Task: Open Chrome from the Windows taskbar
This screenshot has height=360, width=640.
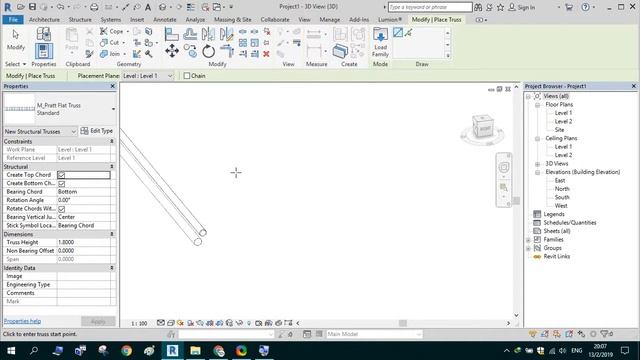Action: (x=127, y=350)
